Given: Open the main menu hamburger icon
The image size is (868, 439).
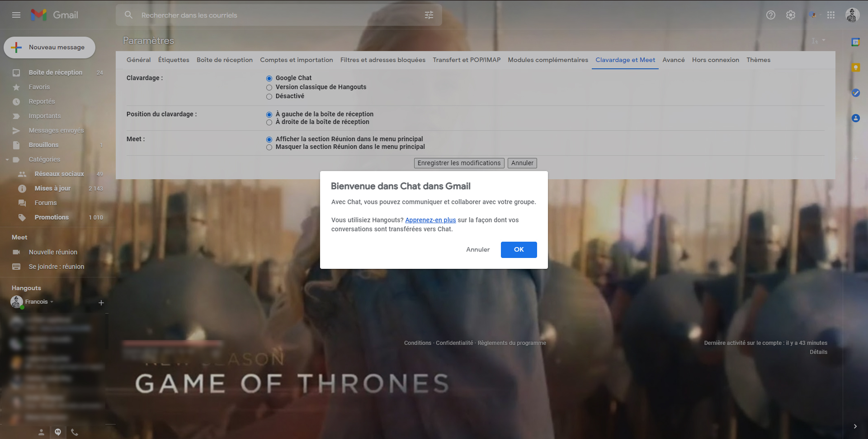Looking at the screenshot, I should pos(16,15).
